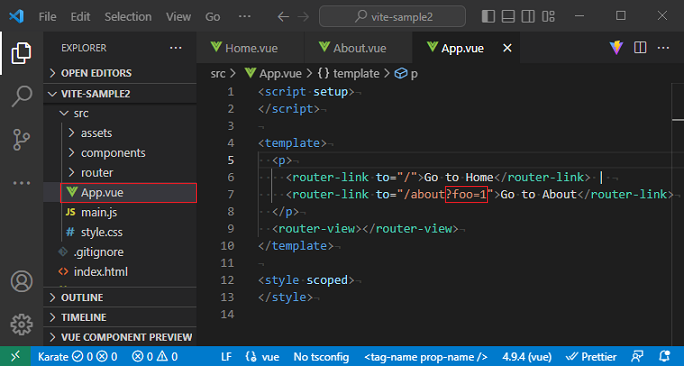Expand the OPEN EDITORS section
This screenshot has width=684, height=366.
(x=120, y=73)
